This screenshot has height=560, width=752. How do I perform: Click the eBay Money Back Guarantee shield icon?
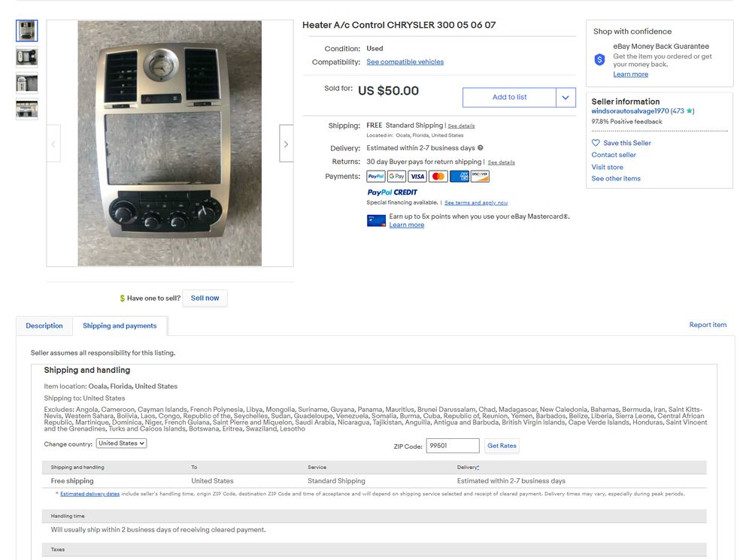[599, 60]
